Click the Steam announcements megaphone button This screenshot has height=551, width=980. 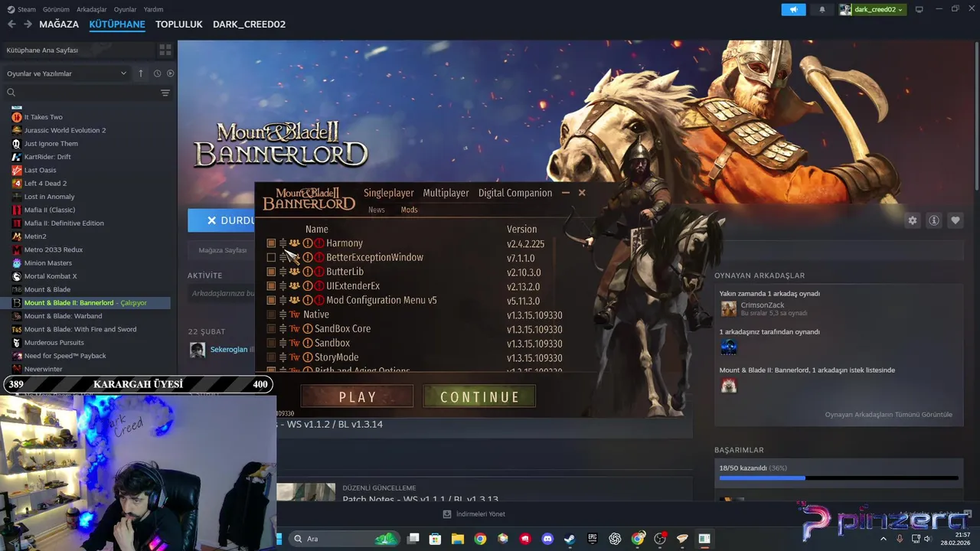pyautogui.click(x=793, y=9)
